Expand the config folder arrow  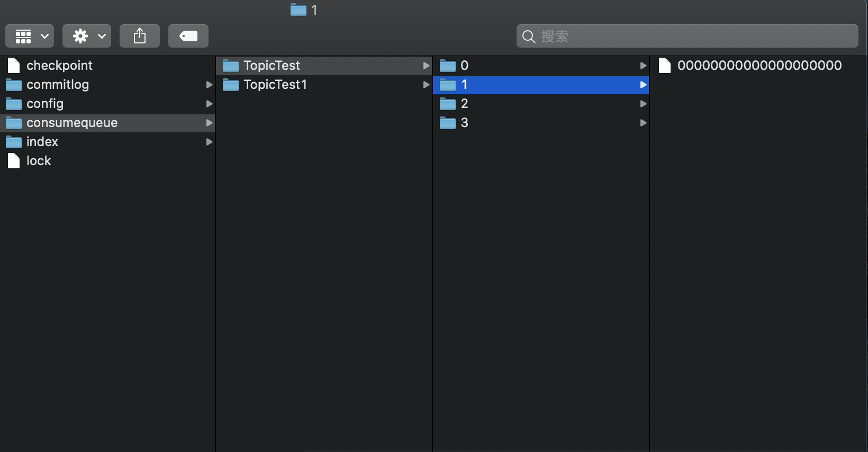(x=209, y=104)
